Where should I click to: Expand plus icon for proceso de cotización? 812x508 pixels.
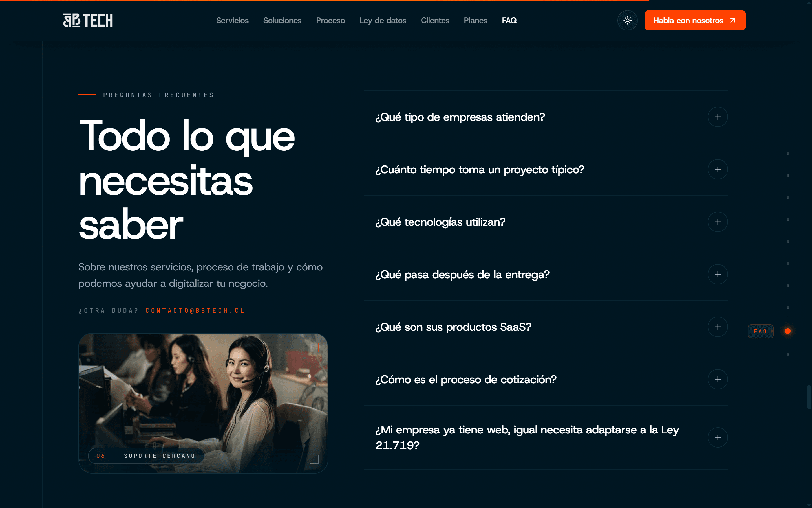click(718, 379)
